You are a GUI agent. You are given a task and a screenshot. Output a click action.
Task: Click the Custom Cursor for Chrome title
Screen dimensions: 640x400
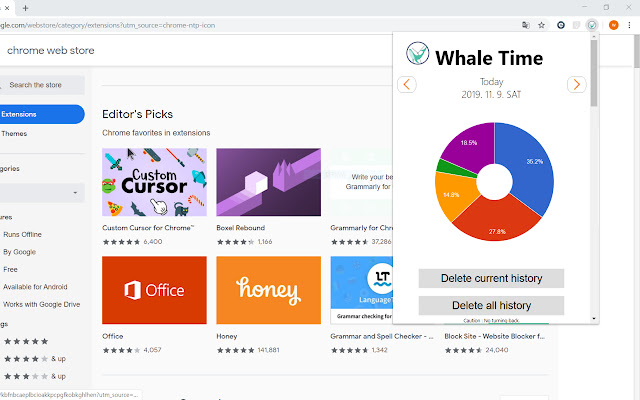tap(148, 228)
